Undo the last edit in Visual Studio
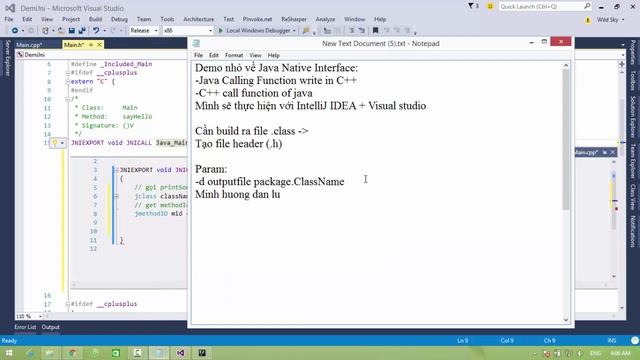 96,31
